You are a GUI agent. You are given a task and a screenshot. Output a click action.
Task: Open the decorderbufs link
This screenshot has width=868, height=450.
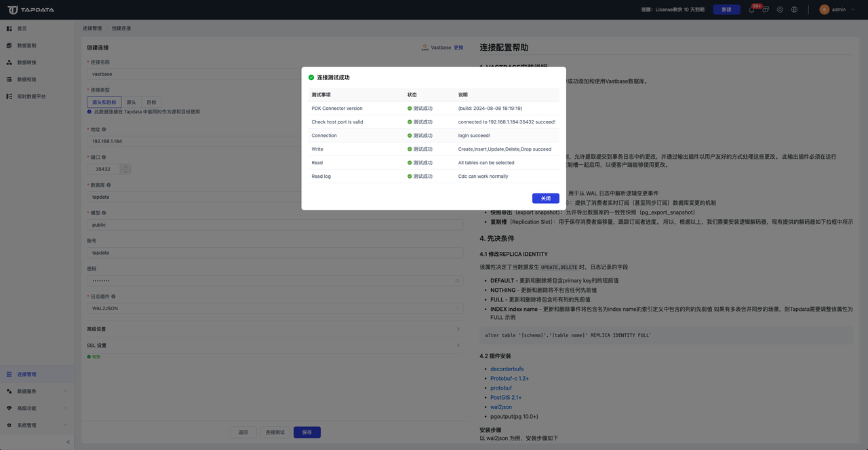click(507, 369)
